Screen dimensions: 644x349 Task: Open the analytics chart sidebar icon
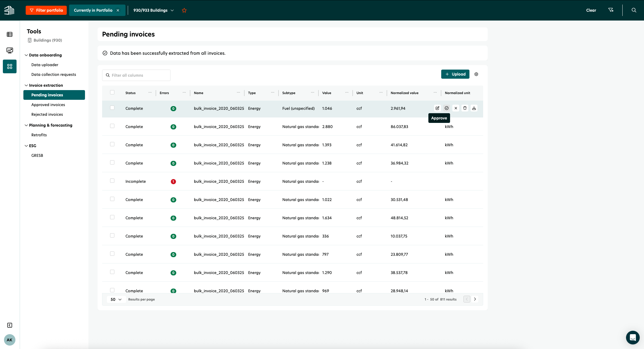[10, 50]
